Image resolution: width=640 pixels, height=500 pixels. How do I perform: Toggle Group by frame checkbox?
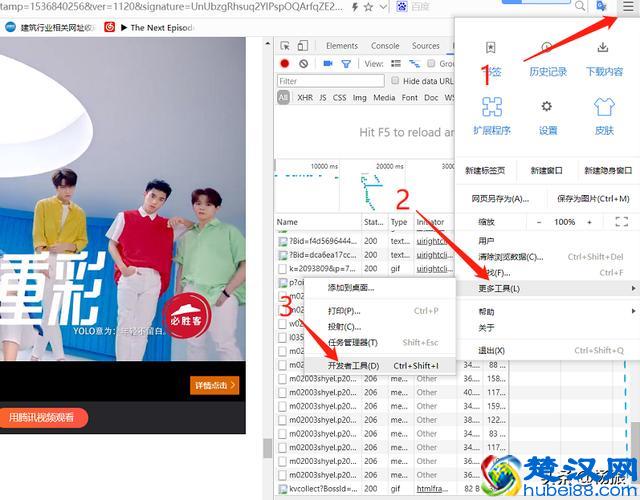(x=431, y=63)
